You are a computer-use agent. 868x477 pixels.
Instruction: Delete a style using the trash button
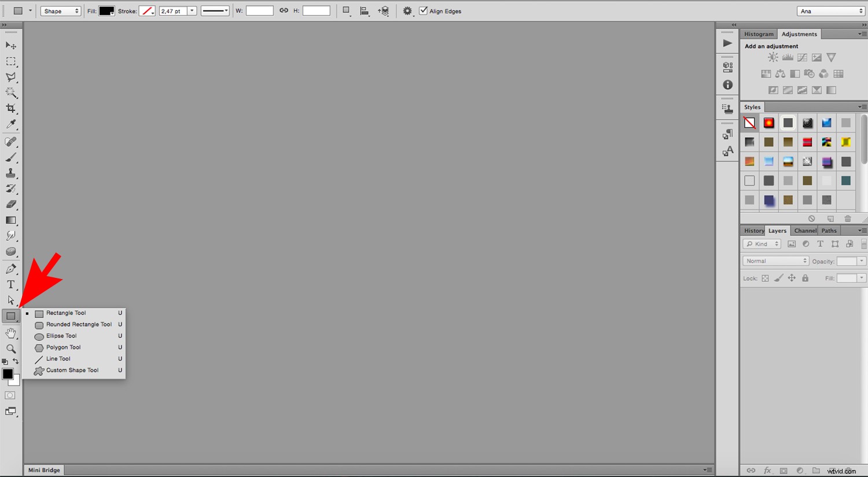(848, 219)
